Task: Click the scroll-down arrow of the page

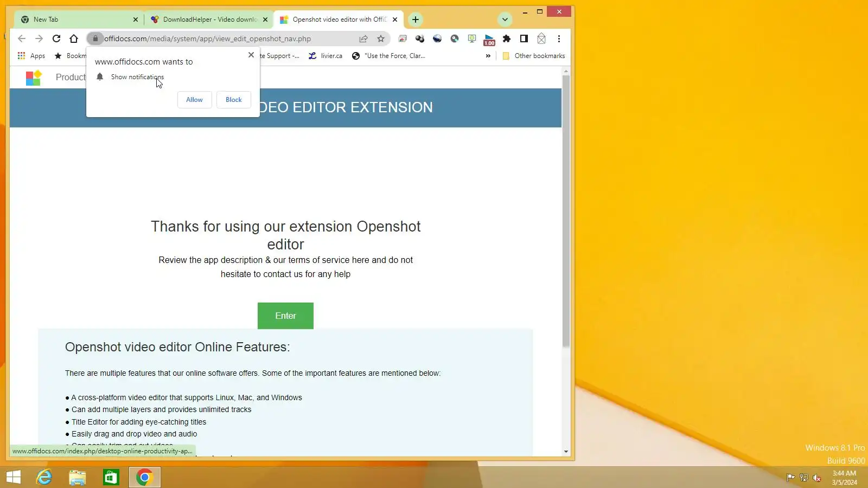Action: click(x=566, y=452)
